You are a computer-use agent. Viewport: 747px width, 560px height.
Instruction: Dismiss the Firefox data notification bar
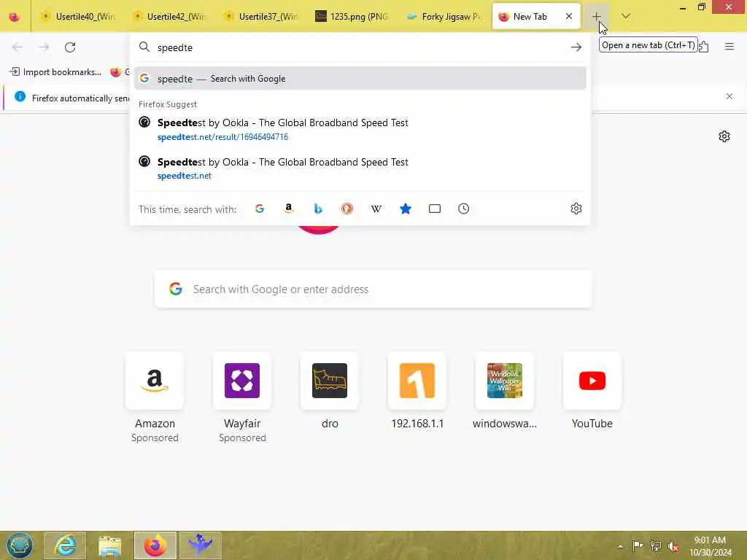click(x=729, y=96)
